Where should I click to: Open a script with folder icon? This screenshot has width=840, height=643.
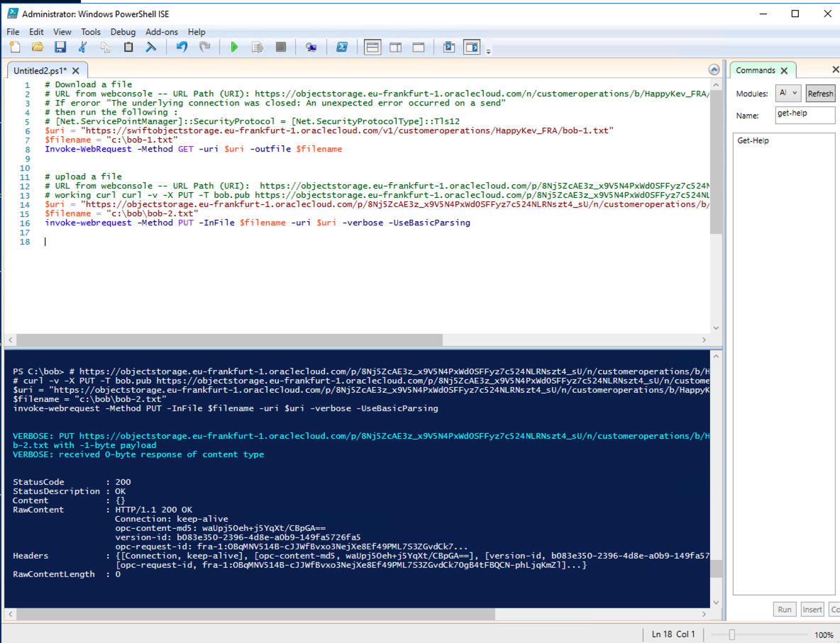[x=38, y=47]
